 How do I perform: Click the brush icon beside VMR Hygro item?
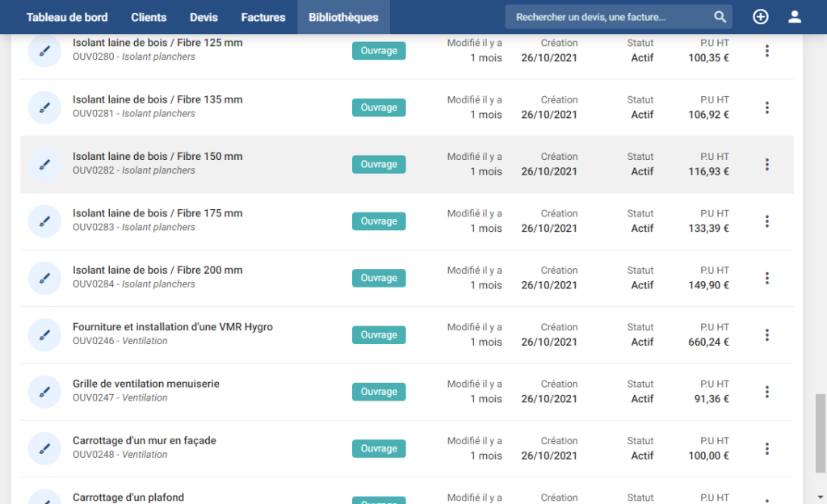tap(45, 335)
